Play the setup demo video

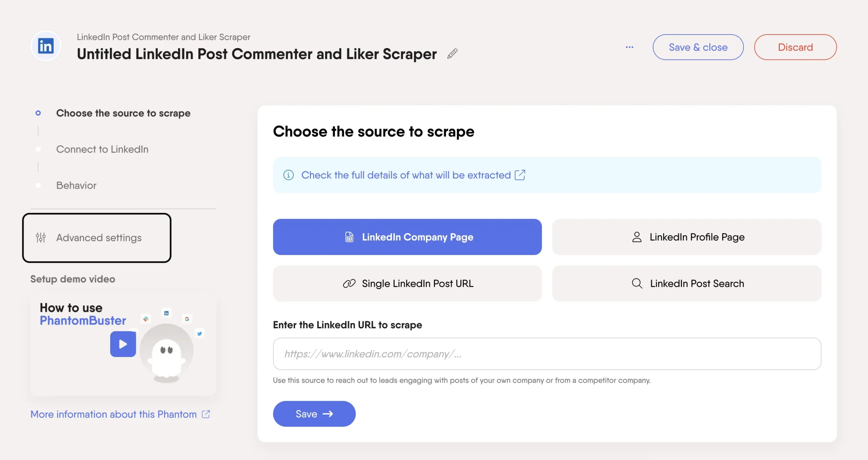pos(123,344)
